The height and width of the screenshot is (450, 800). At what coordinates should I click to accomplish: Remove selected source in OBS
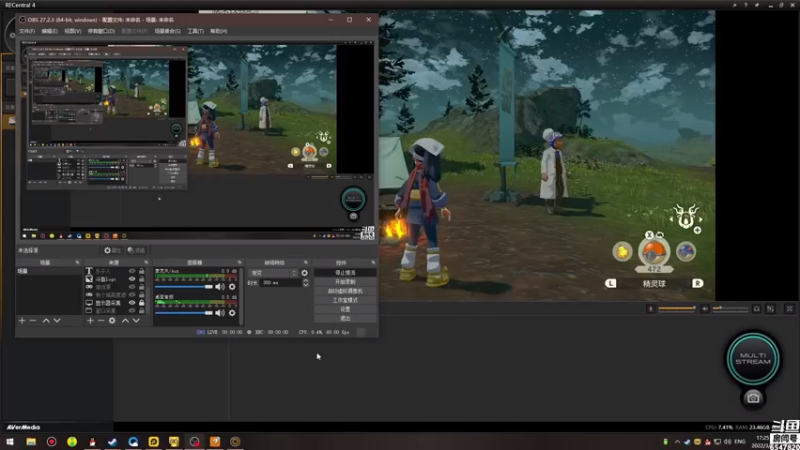tap(101, 320)
